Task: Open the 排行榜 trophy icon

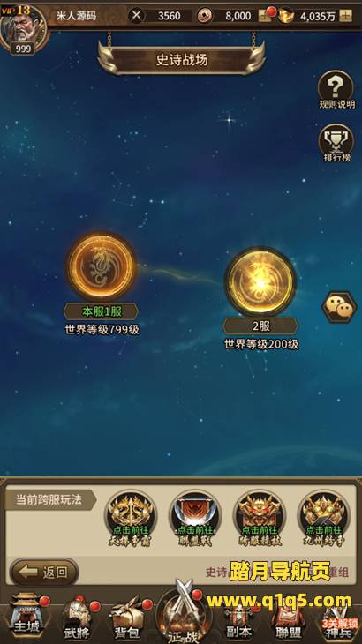Action: coord(337,143)
